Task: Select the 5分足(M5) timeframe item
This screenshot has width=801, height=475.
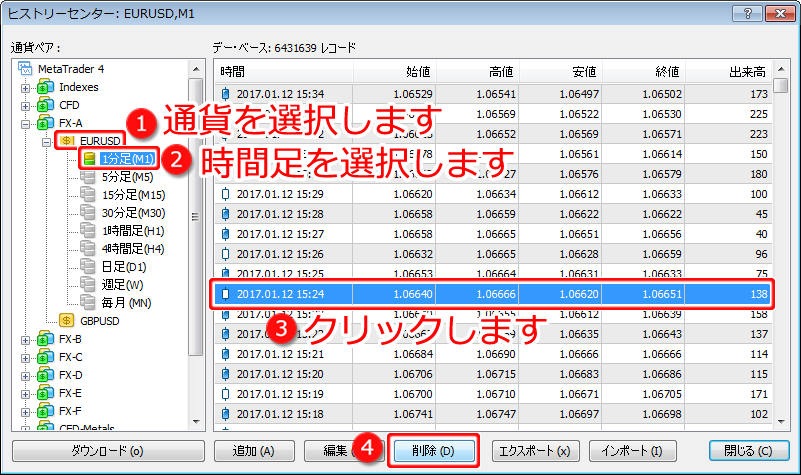Action: (127, 177)
